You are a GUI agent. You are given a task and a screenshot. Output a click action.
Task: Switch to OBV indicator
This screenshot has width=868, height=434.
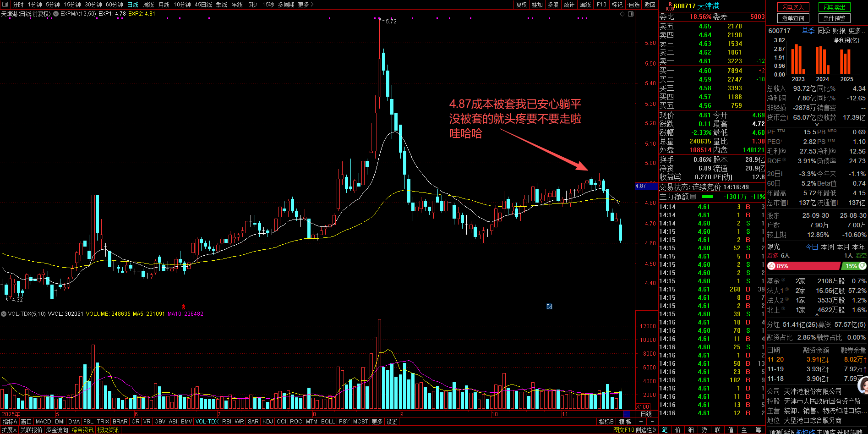[x=160, y=422]
